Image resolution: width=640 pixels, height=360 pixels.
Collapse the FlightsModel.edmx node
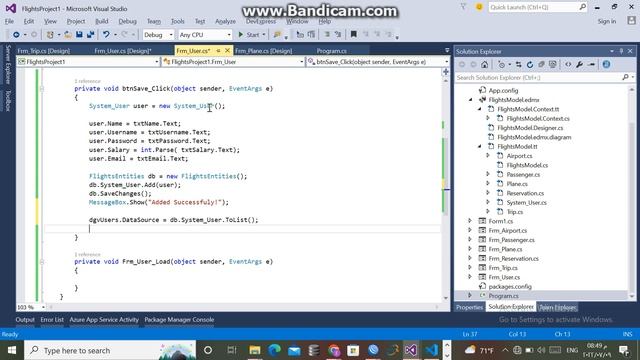[471, 100]
